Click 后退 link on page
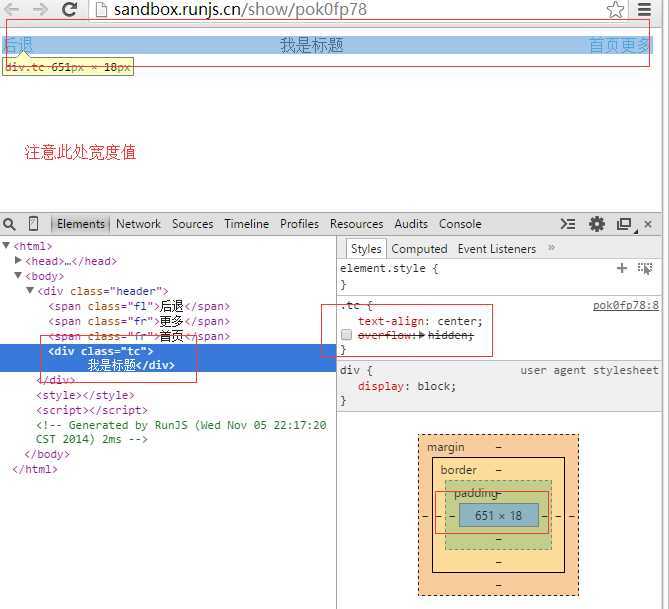Image resolution: width=669 pixels, height=609 pixels. click(x=17, y=45)
